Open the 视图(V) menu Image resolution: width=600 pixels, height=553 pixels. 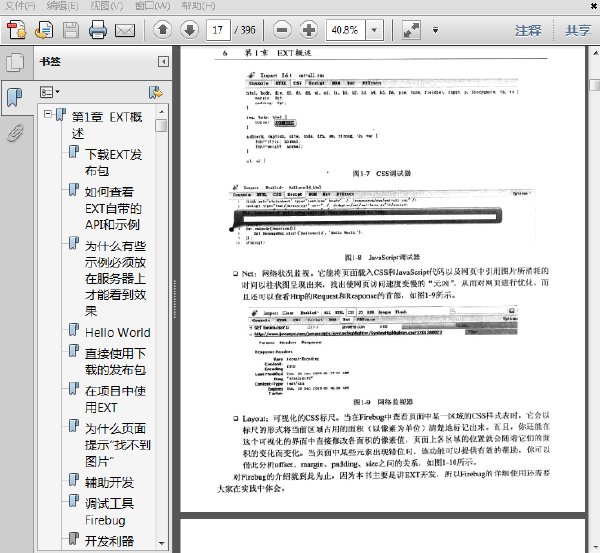[x=106, y=6]
